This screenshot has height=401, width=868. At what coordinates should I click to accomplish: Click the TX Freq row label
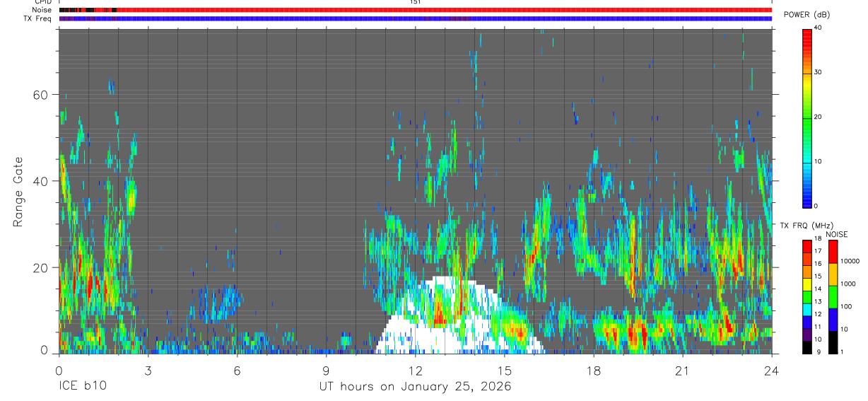[38, 18]
